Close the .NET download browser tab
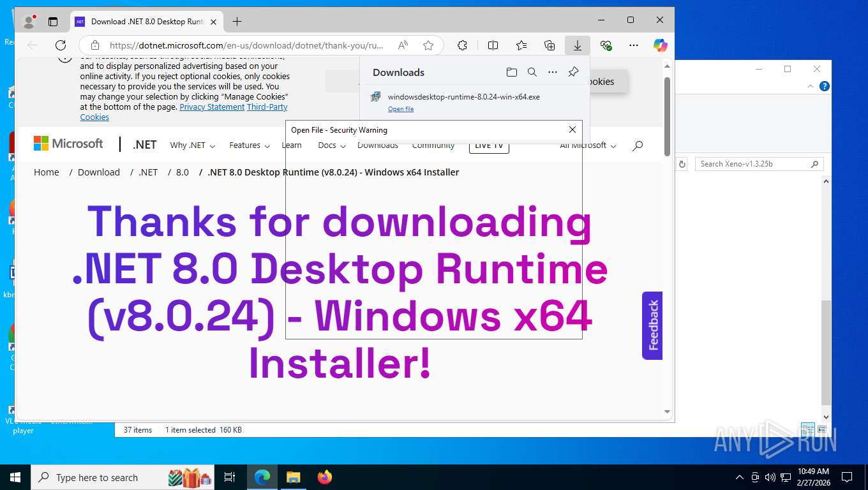868x490 pixels. tap(214, 22)
